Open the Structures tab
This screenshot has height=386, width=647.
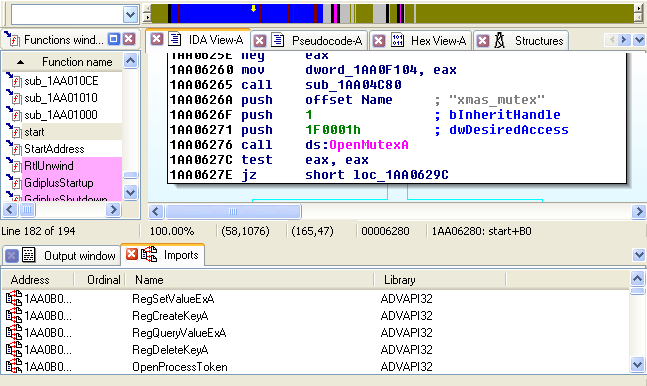[x=539, y=40]
